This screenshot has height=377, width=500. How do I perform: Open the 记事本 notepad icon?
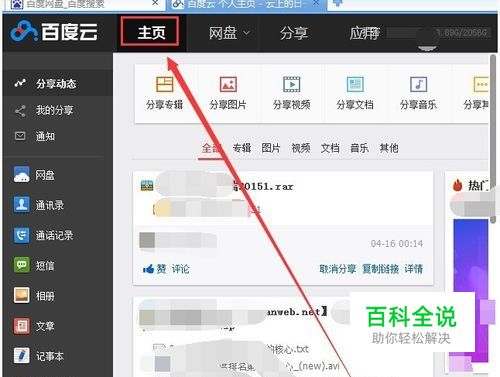(22, 356)
